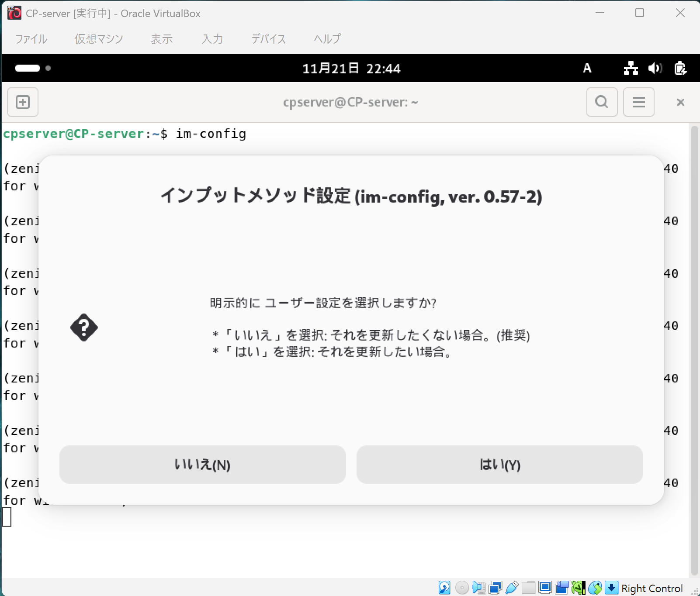Click the terminal title cpserver@CP-server: ~
This screenshot has width=700, height=596.
pyautogui.click(x=350, y=102)
